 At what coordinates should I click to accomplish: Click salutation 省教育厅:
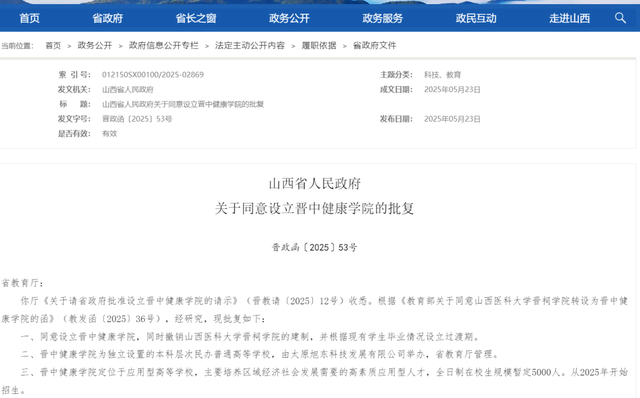(x=22, y=283)
